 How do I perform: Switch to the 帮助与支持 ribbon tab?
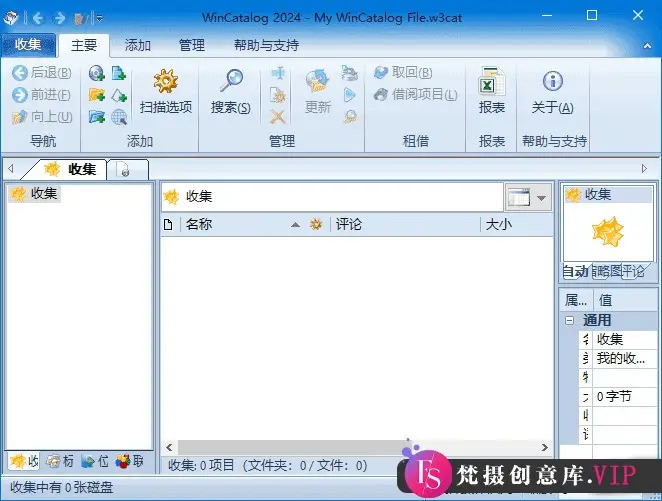tap(266, 45)
